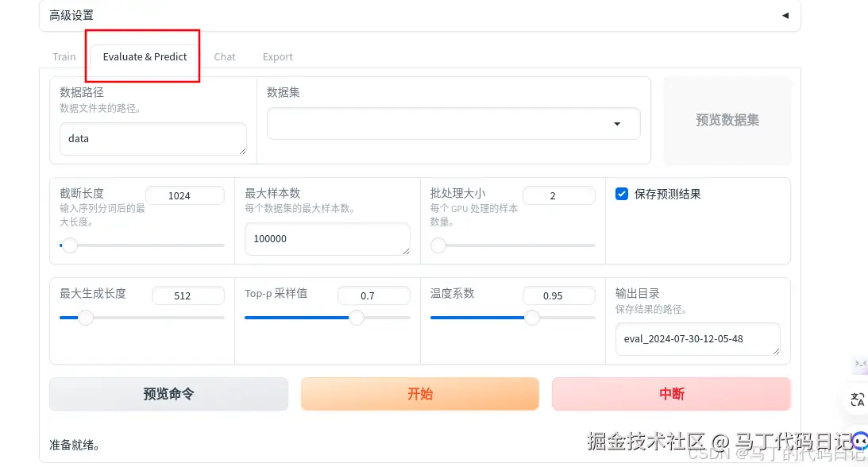Adjust the 最大生成长度 slider handle
This screenshot has height=467, width=868.
click(85, 318)
